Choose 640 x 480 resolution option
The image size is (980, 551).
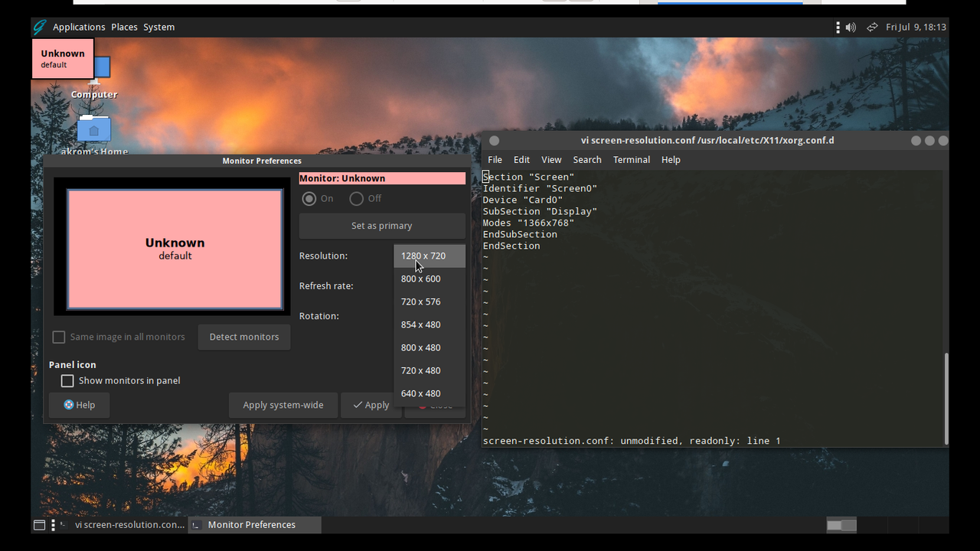click(430, 393)
